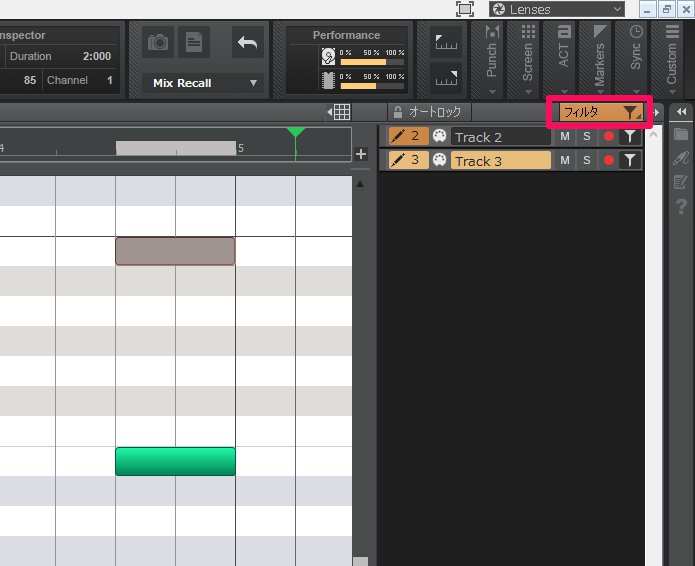
Task: Click the Duration value 2:000
Action: point(97,56)
